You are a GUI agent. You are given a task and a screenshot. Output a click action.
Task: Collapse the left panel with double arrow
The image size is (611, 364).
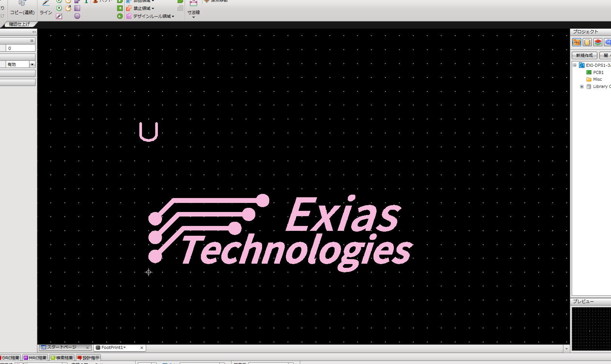tap(34, 32)
